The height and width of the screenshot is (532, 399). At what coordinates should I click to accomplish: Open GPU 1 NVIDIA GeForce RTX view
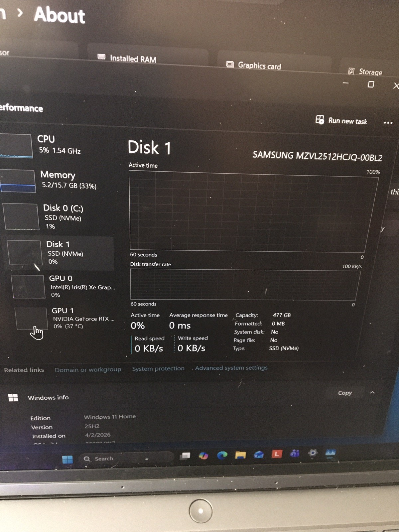[x=65, y=319]
